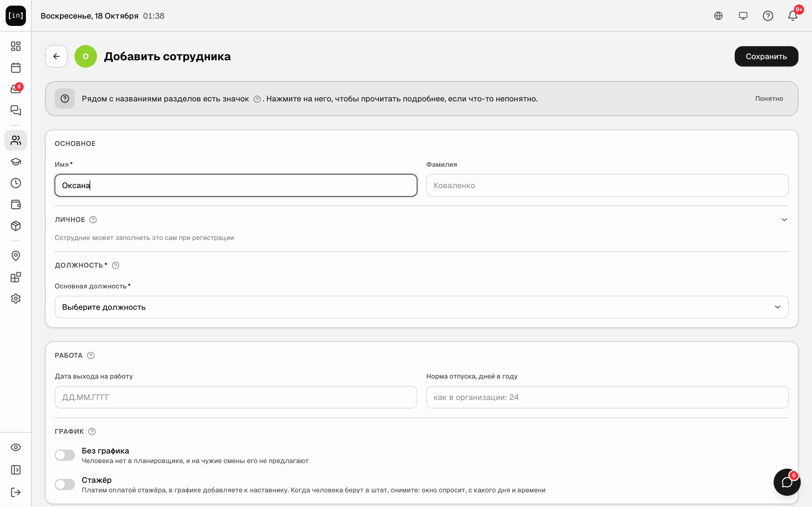The height and width of the screenshot is (507, 812).
Task: Open the Выберите должность dropdown
Action: click(x=422, y=307)
